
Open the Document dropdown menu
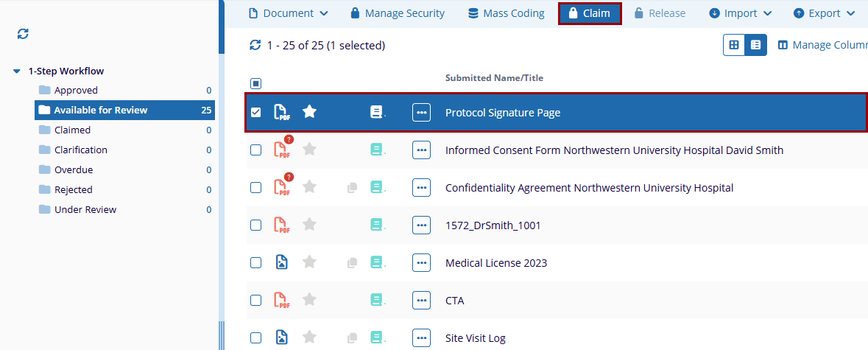pyautogui.click(x=288, y=13)
